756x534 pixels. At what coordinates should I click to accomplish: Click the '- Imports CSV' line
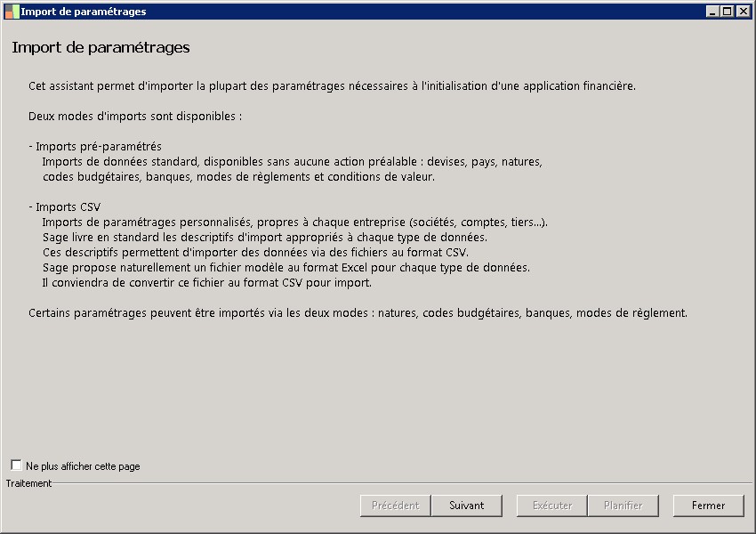[65, 206]
